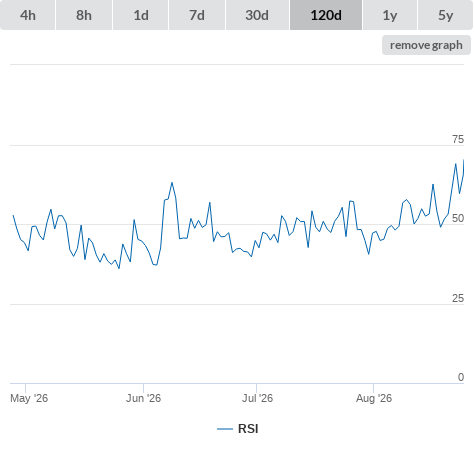Image resolution: width=474 pixels, height=455 pixels.
Task: Click the active 120d tab
Action: point(326,15)
